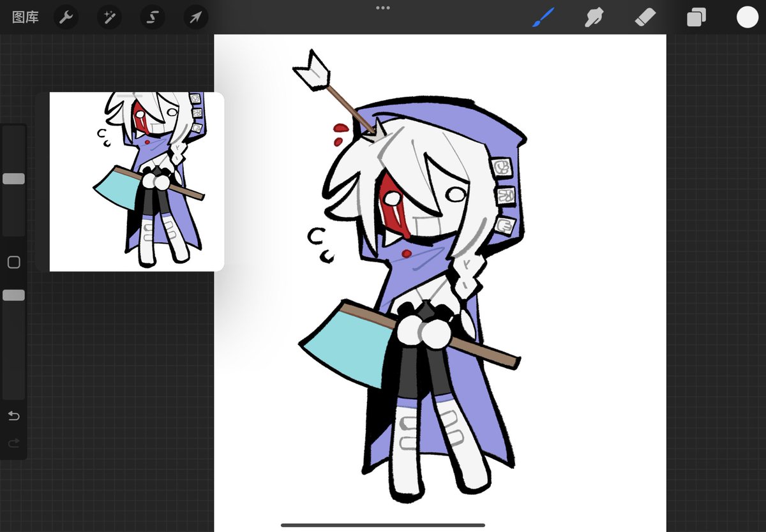Click the brush opacity slider handle
This screenshot has height=532, width=766.
coord(13,295)
